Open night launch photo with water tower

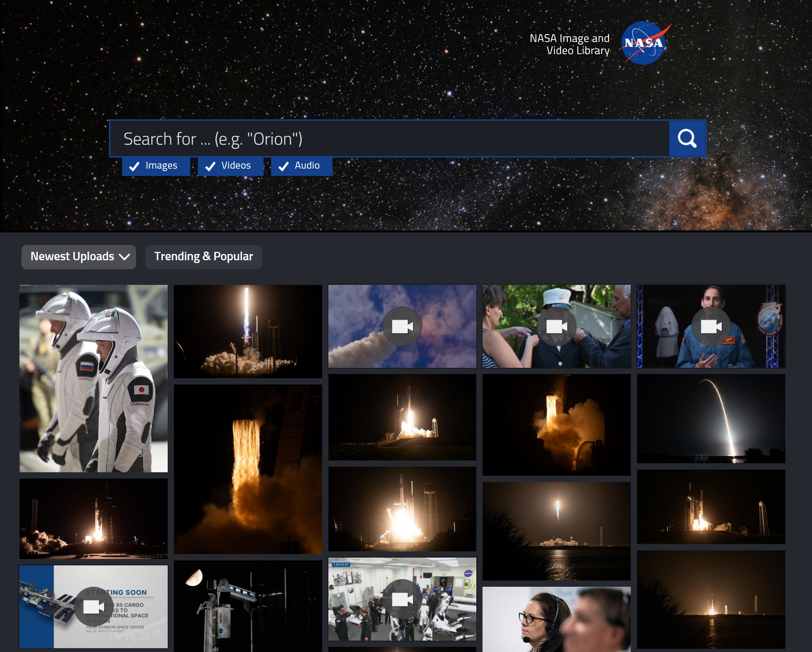coord(248,331)
